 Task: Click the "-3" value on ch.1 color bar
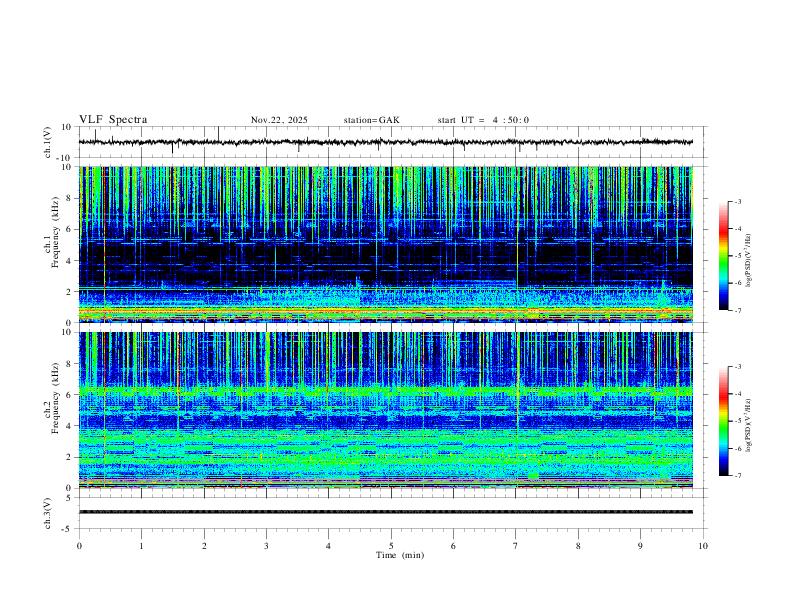pos(737,201)
